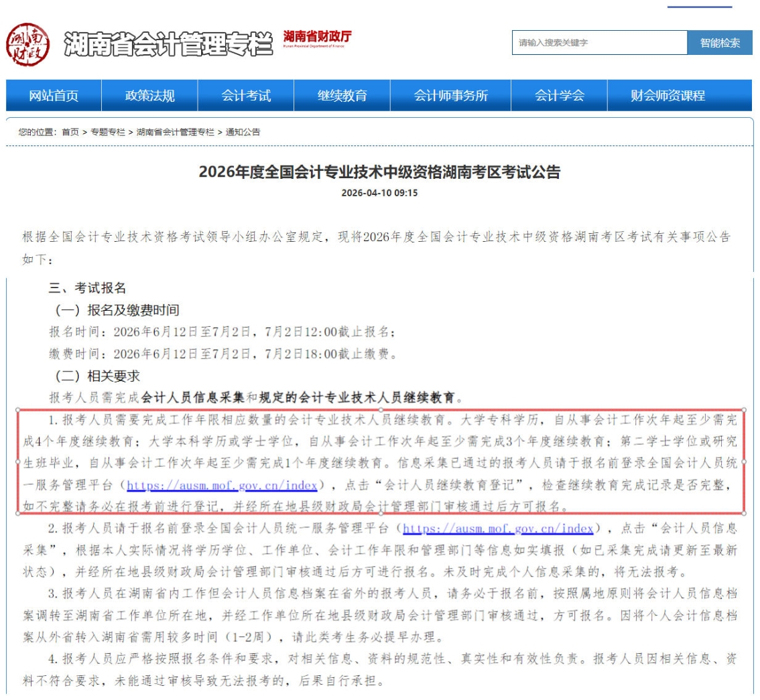Screen dimensions: 760x700
Task: Click the red 湖南省财政厅 logo text
Action: (x=317, y=38)
